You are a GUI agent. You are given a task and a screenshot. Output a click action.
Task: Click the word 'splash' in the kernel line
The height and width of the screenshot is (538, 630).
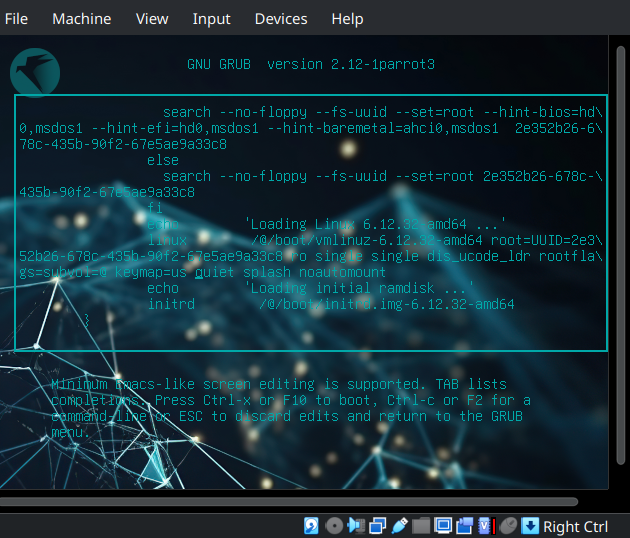pos(267,272)
